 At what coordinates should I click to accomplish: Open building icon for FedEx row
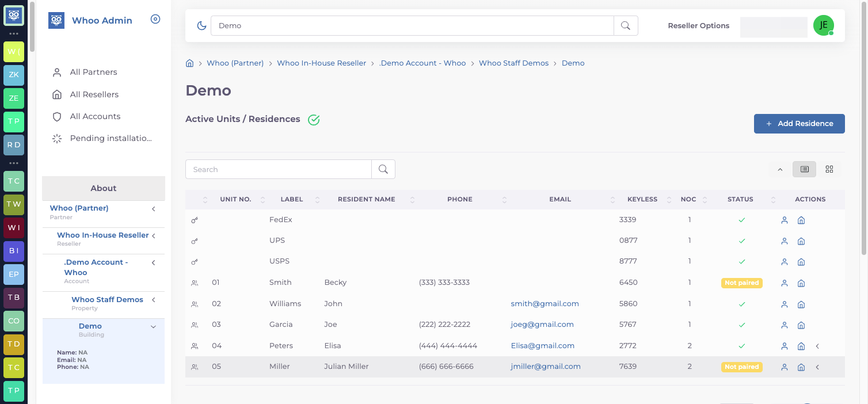click(801, 220)
